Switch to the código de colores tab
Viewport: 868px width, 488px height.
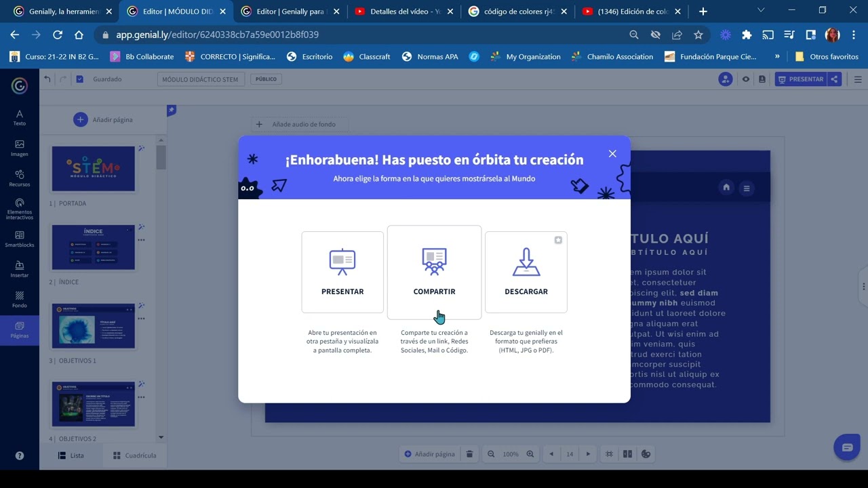pyautogui.click(x=517, y=12)
